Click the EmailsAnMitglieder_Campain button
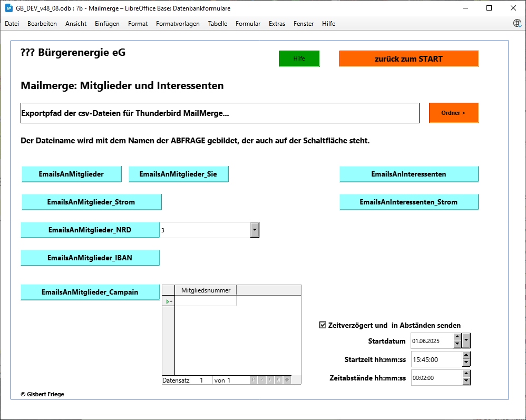 point(90,292)
